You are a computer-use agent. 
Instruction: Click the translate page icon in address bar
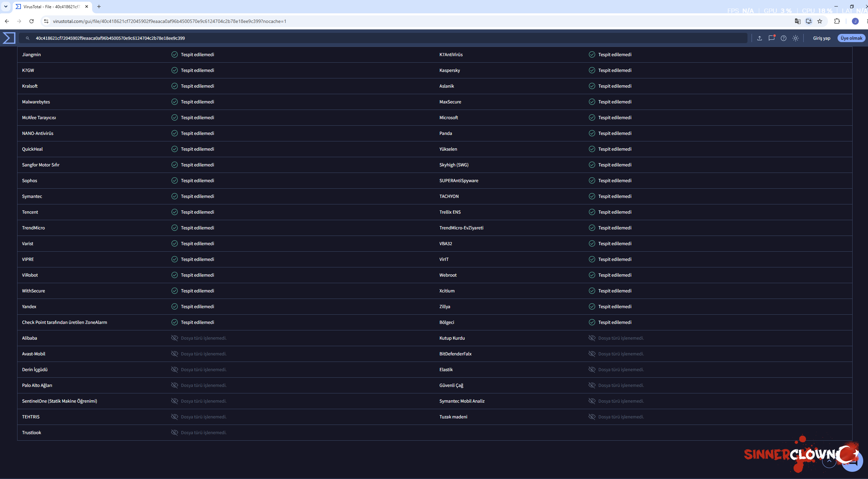(x=797, y=21)
